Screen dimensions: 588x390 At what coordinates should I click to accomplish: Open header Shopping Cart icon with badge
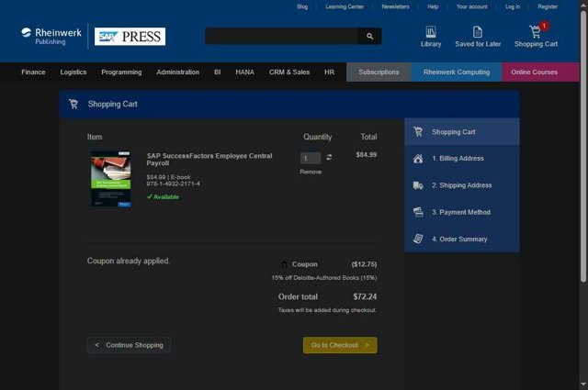click(536, 31)
